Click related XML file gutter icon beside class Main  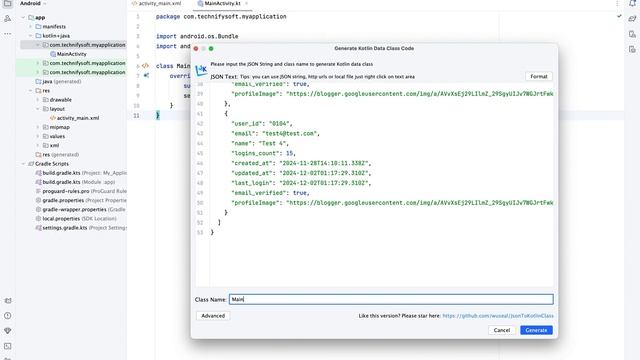click(145, 66)
